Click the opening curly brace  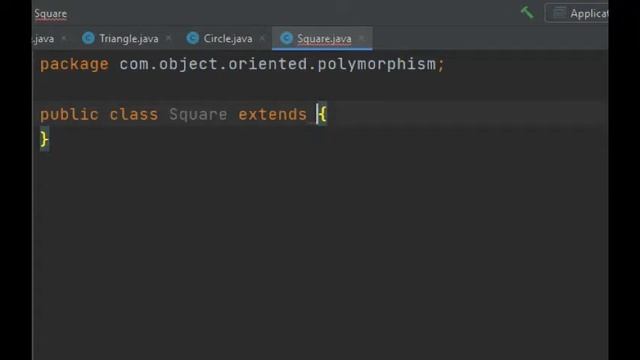(322, 114)
